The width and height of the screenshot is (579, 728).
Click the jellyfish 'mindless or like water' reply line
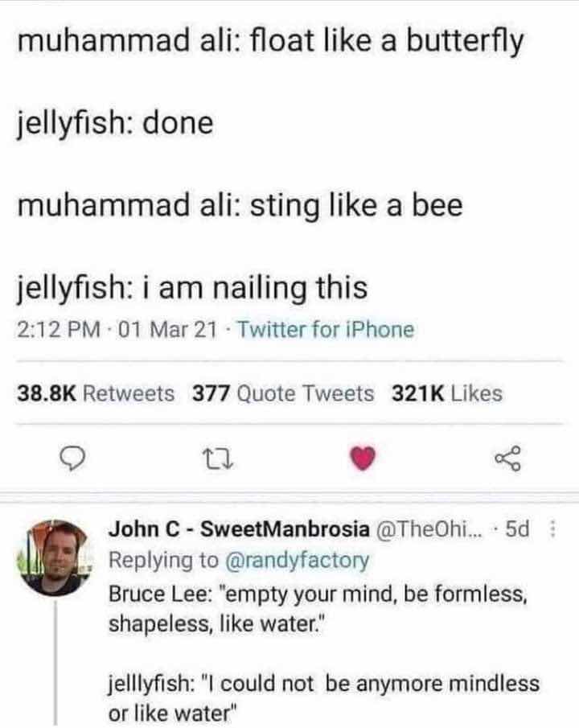click(324, 697)
